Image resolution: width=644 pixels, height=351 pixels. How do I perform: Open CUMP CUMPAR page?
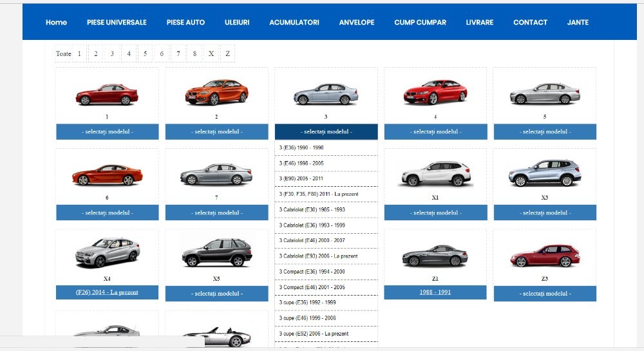[x=420, y=22]
